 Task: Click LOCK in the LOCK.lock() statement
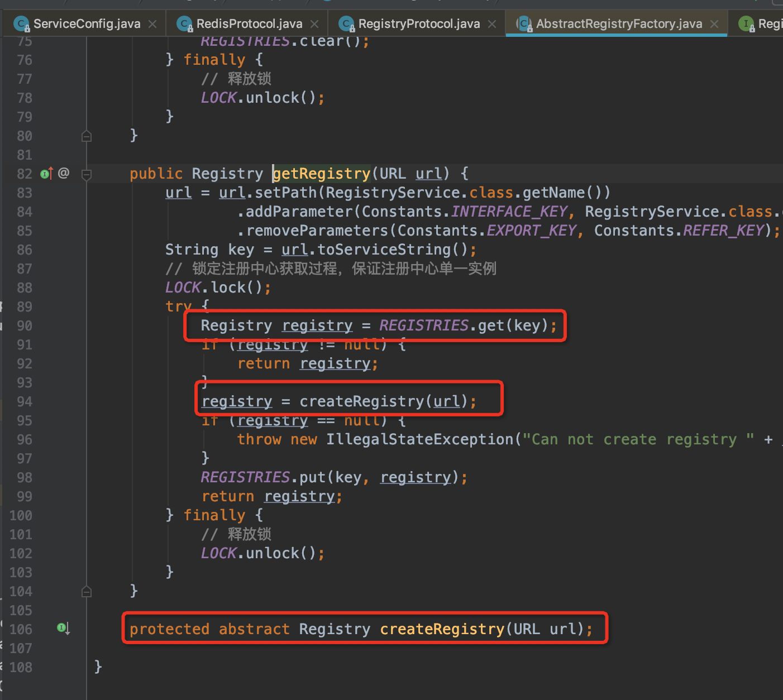(183, 287)
